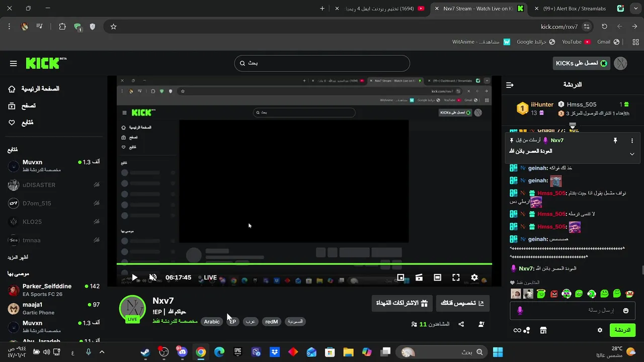Image resolution: width=644 pixels, height=362 pixels.
Task: Bookmark this page with star icon
Action: (x=113, y=27)
